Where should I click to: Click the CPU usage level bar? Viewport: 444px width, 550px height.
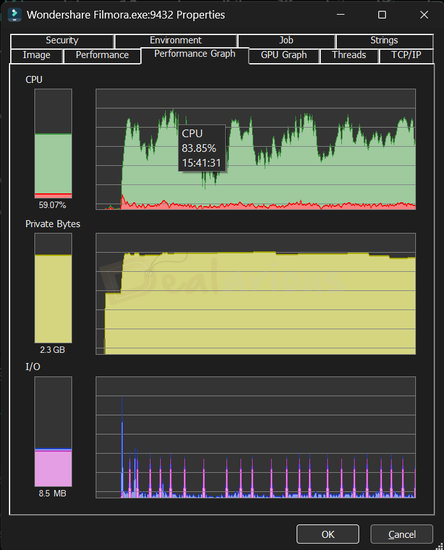point(53,143)
